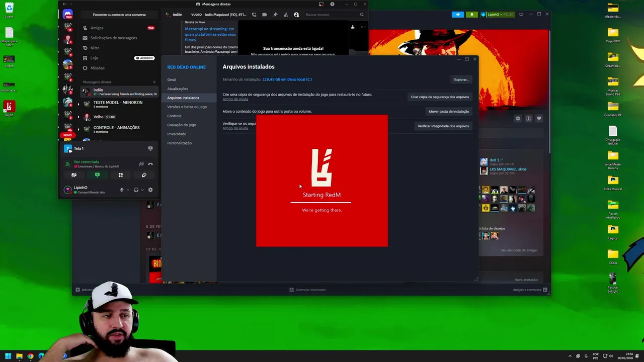Open Amigos in Discord sidebar

tap(119, 28)
